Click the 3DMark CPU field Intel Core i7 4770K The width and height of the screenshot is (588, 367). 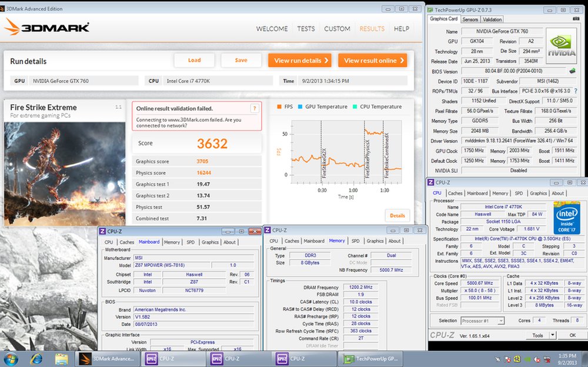pyautogui.click(x=218, y=81)
